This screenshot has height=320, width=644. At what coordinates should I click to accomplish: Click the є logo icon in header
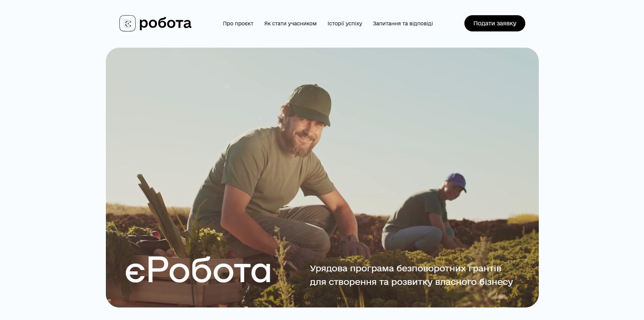point(128,23)
